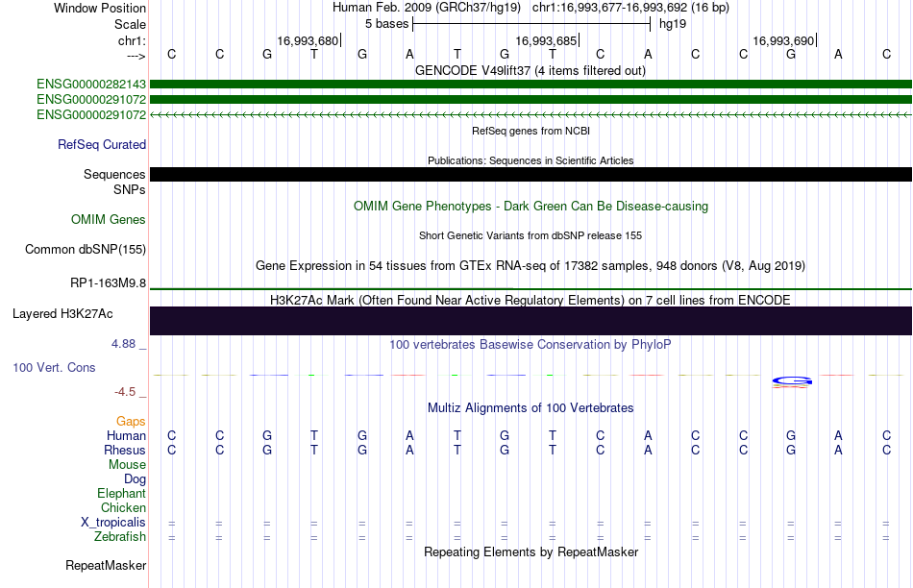Open the OMIM Genes track label
Viewport: 913px width, 588px height.
click(x=109, y=219)
